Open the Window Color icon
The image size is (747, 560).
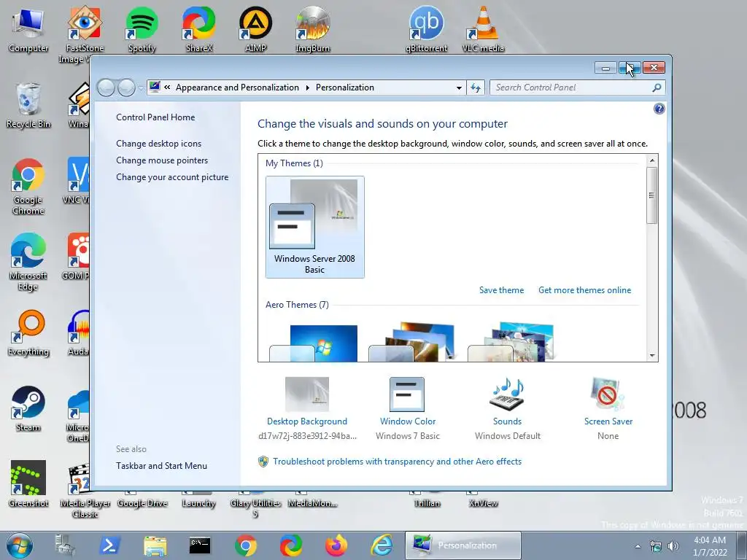[407, 394]
